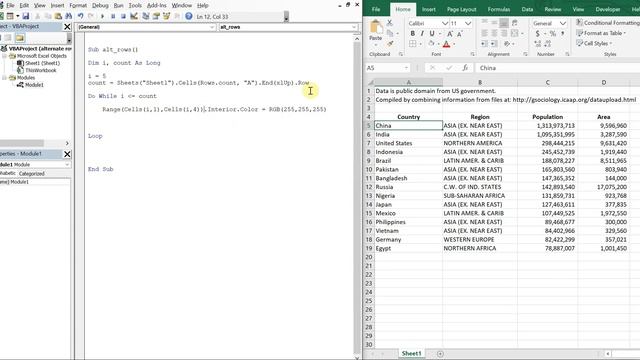
Task: Open the Calibri font name dropdown
Action: pos(444,23)
